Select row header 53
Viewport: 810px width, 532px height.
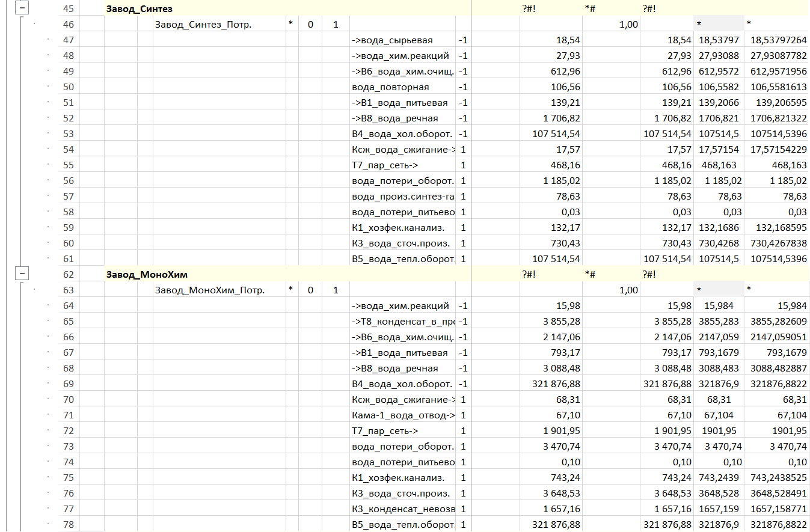68,134
